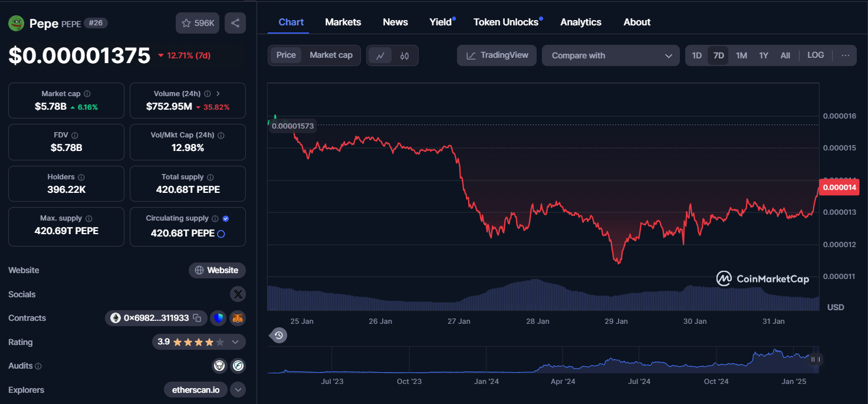Show the Total supply info icon
Image resolution: width=868 pixels, height=404 pixels.
(211, 177)
